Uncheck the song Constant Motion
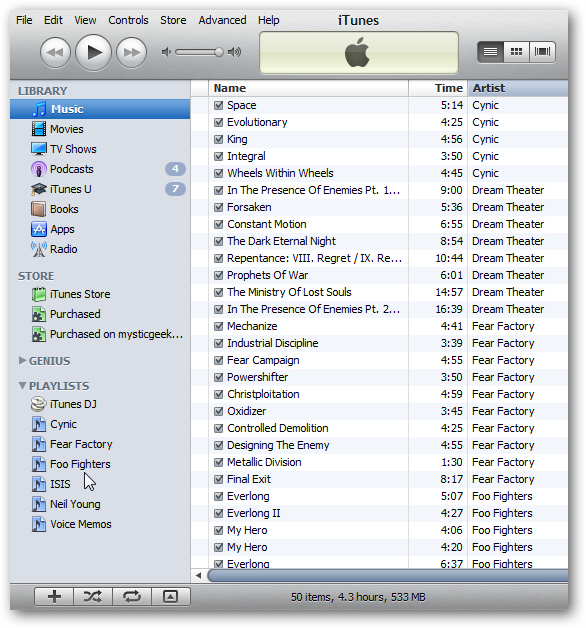This screenshot has height=628, width=586. pos(218,224)
